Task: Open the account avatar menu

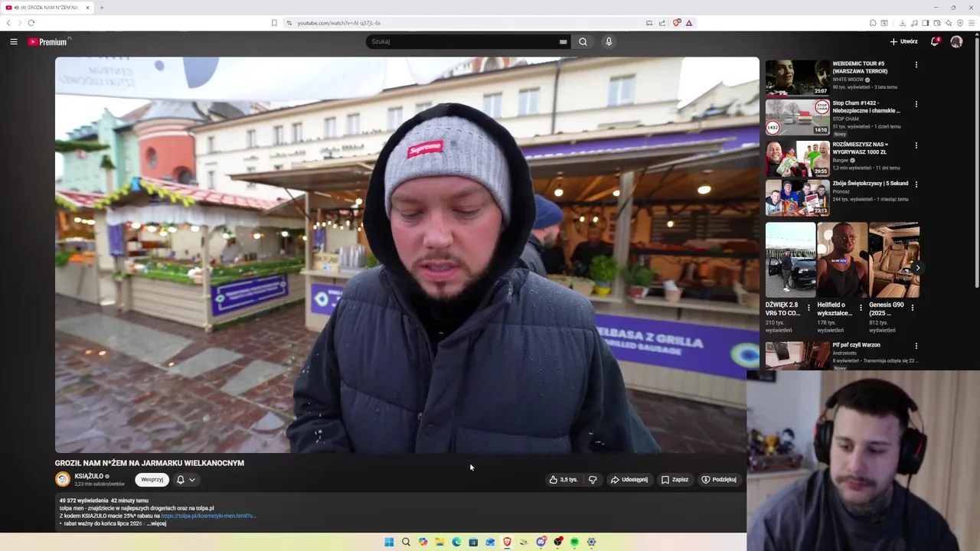Action: 956,42
